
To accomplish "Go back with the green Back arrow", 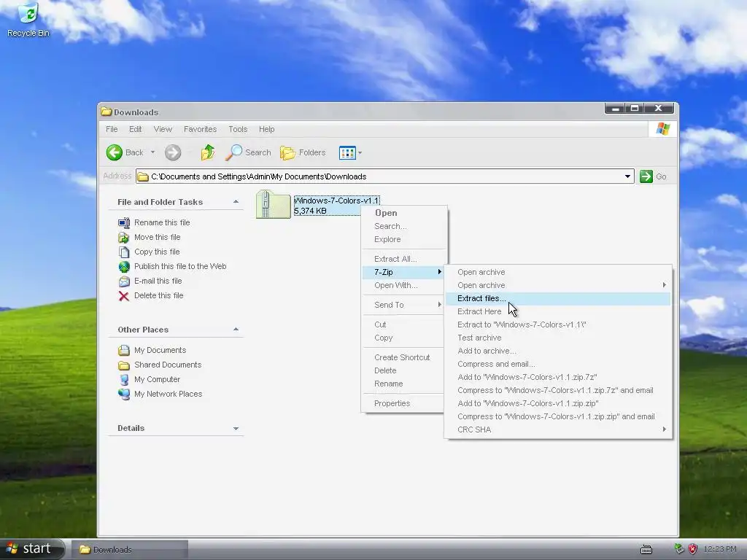I will [115, 152].
